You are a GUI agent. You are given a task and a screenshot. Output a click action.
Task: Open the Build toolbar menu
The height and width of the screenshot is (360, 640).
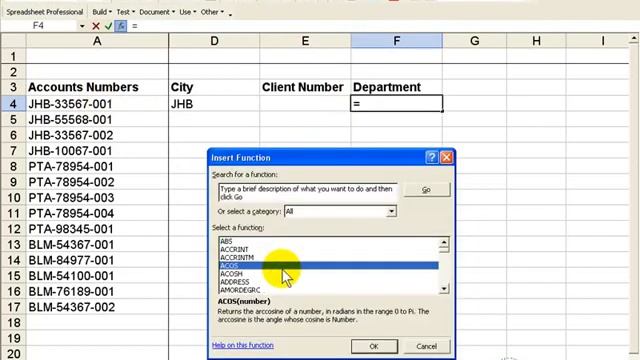click(x=102, y=12)
